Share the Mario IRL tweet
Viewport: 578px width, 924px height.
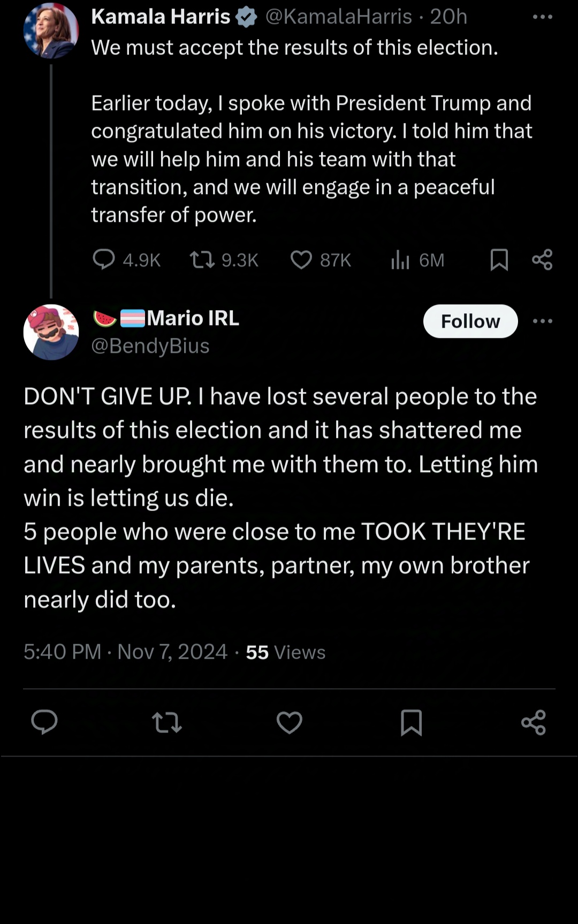coord(534,722)
